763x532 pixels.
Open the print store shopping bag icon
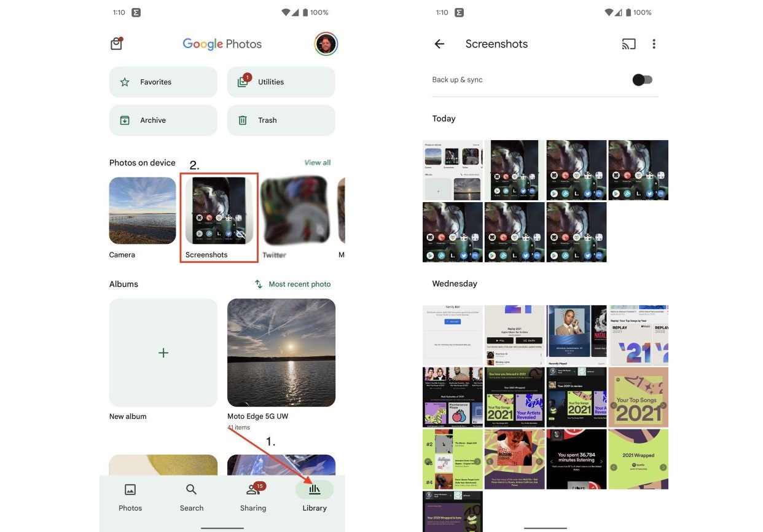click(x=116, y=44)
